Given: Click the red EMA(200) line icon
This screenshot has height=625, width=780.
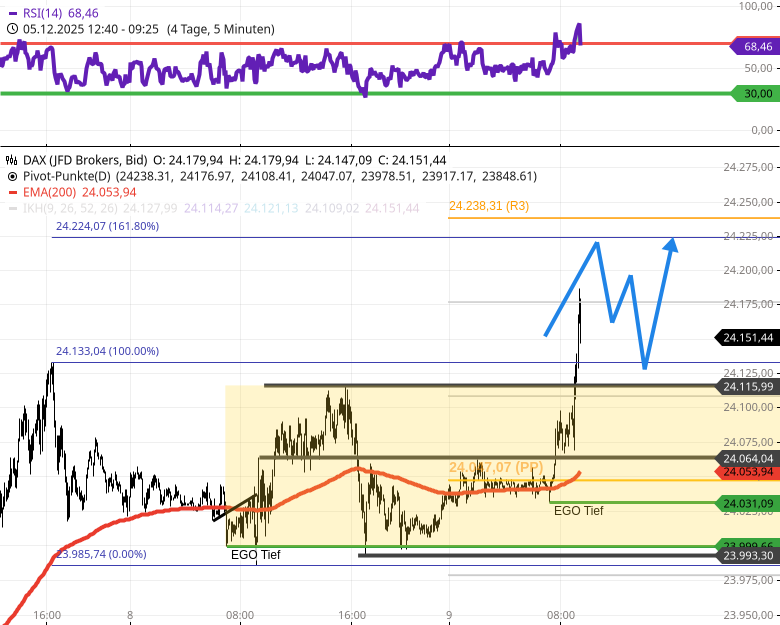Looking at the screenshot, I should [11, 192].
